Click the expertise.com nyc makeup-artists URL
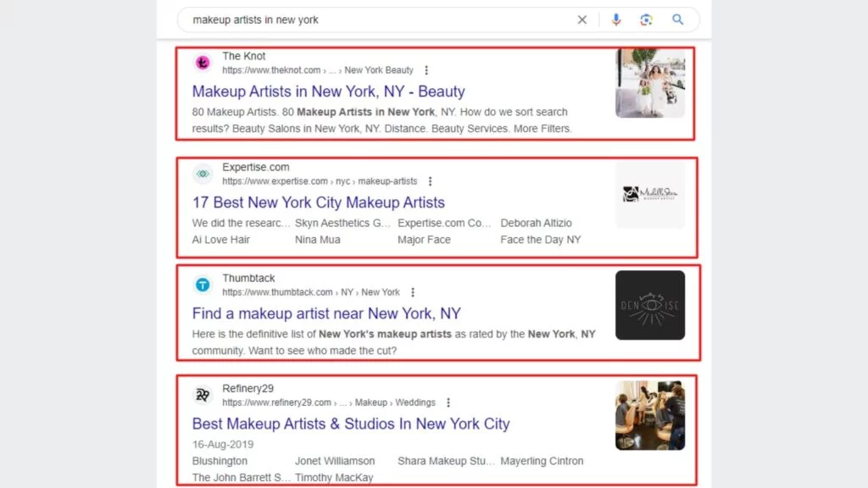This screenshot has height=488, width=868. click(x=320, y=181)
